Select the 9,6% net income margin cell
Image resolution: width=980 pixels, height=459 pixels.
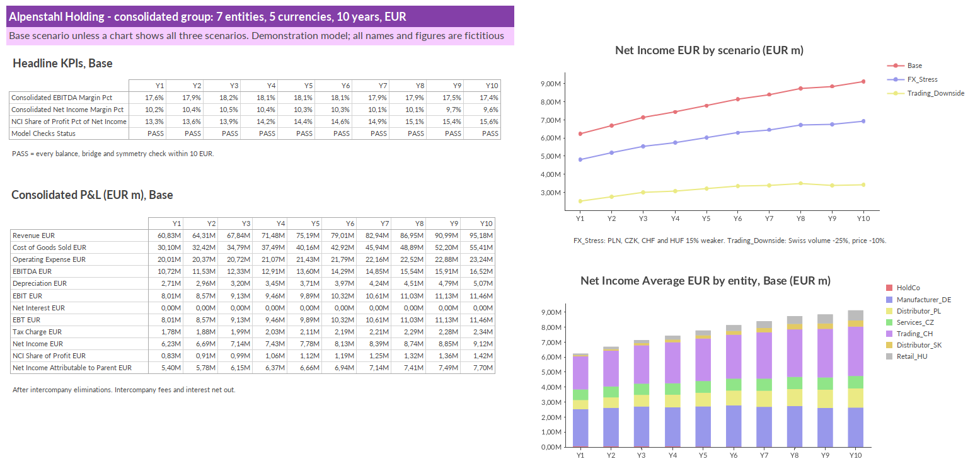click(x=482, y=110)
